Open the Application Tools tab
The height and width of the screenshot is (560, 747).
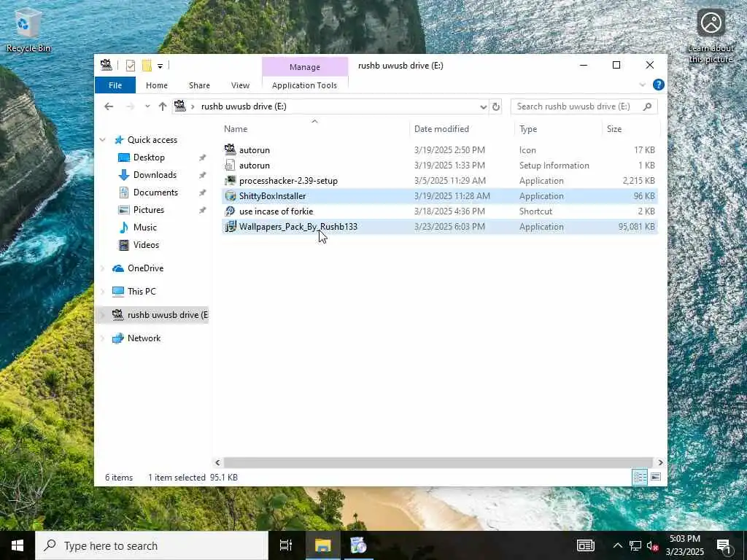pos(304,85)
